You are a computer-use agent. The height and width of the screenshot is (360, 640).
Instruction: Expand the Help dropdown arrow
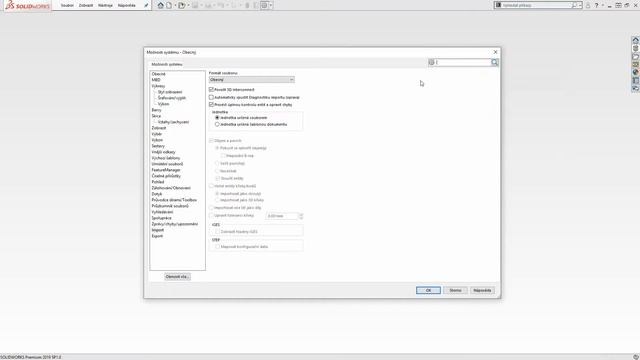coord(602,5)
